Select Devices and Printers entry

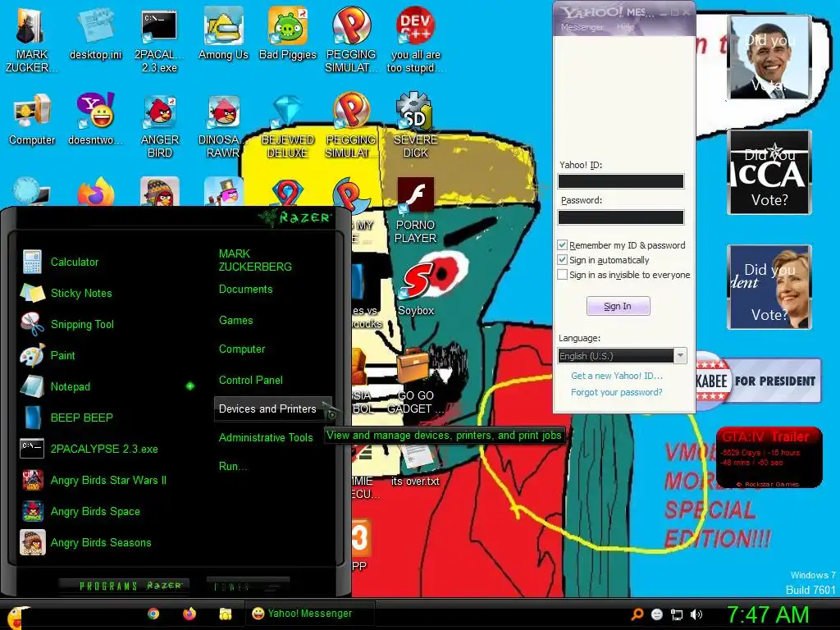272,409
